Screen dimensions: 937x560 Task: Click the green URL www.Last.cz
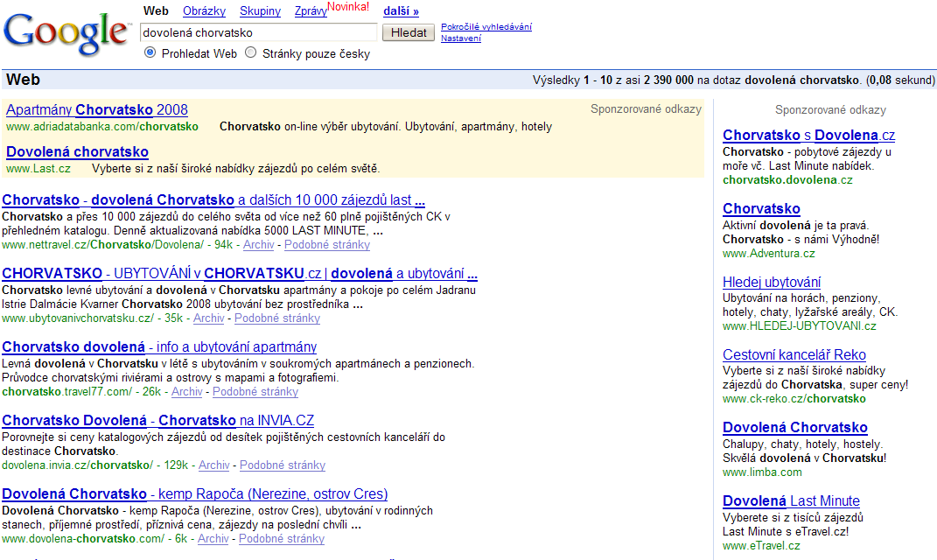coord(38,169)
